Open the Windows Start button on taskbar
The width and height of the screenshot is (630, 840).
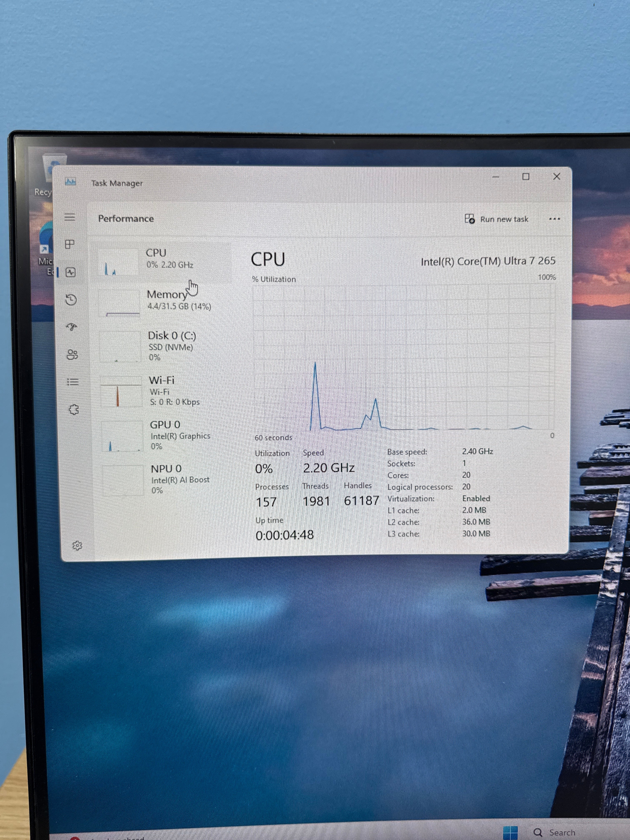point(510,832)
